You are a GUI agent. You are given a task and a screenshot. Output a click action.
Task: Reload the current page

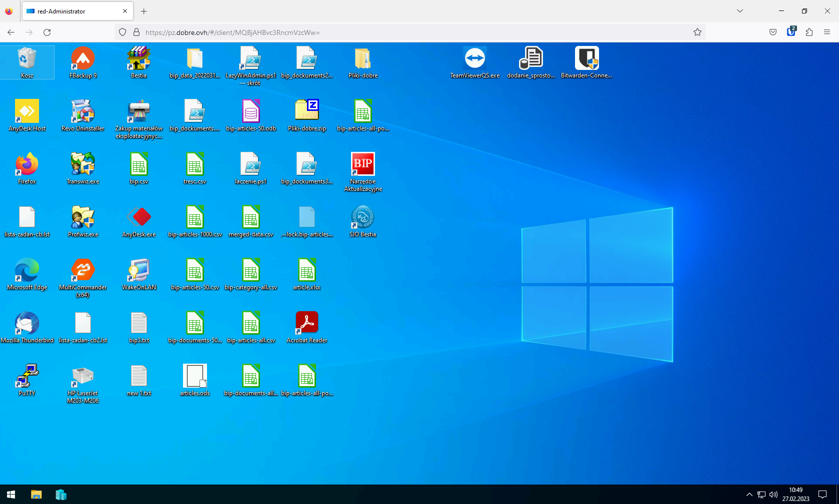coord(47,32)
